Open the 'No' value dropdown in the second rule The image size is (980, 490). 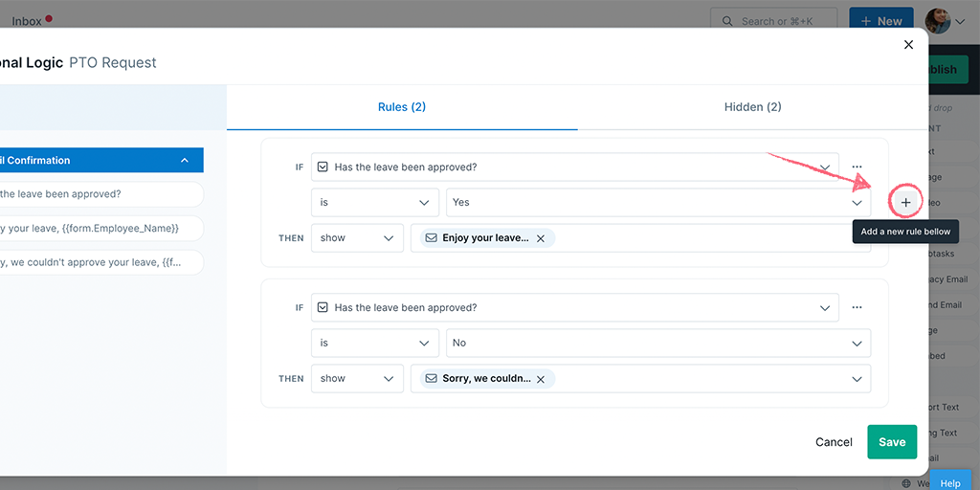(658, 343)
